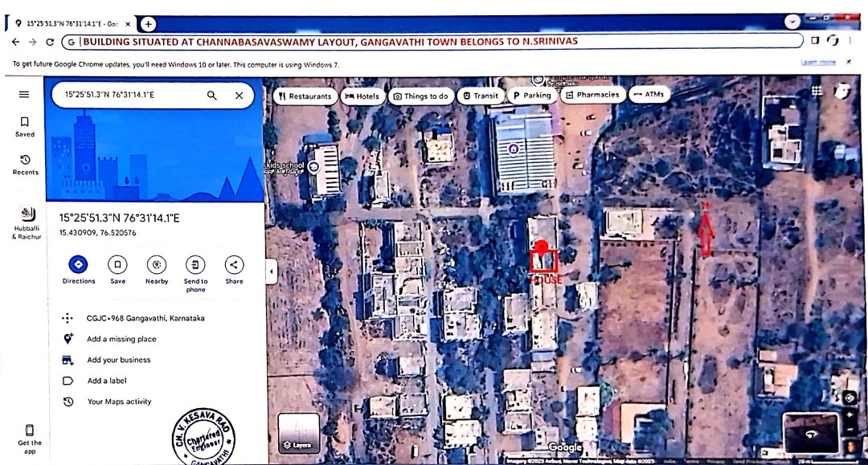
Task: Click the Street View pegman icon
Action: (x=850, y=446)
